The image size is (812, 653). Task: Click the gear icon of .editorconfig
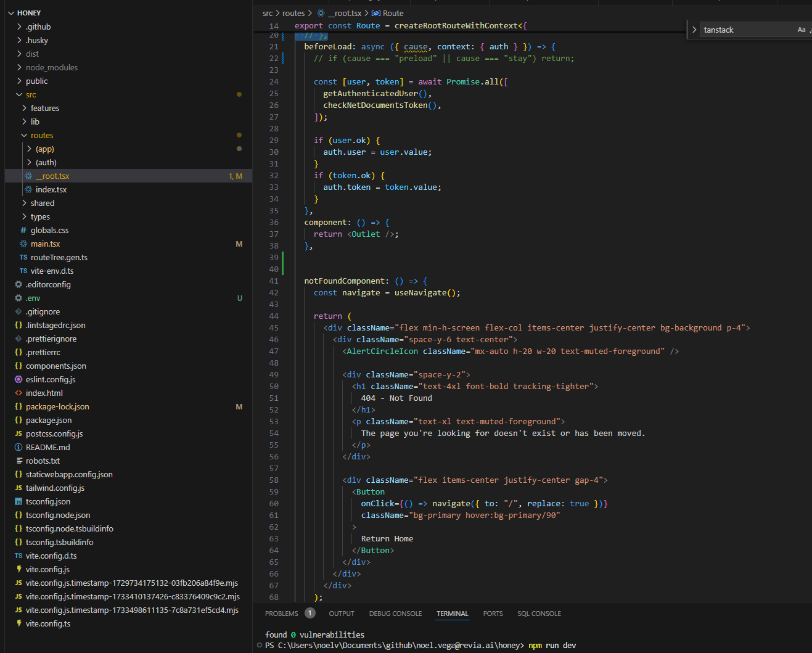(x=18, y=284)
